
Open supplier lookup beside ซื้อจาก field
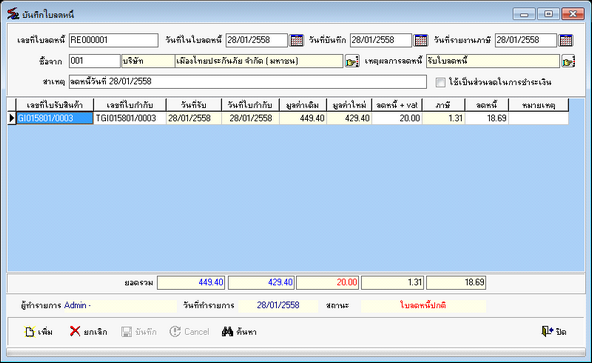[352, 61]
